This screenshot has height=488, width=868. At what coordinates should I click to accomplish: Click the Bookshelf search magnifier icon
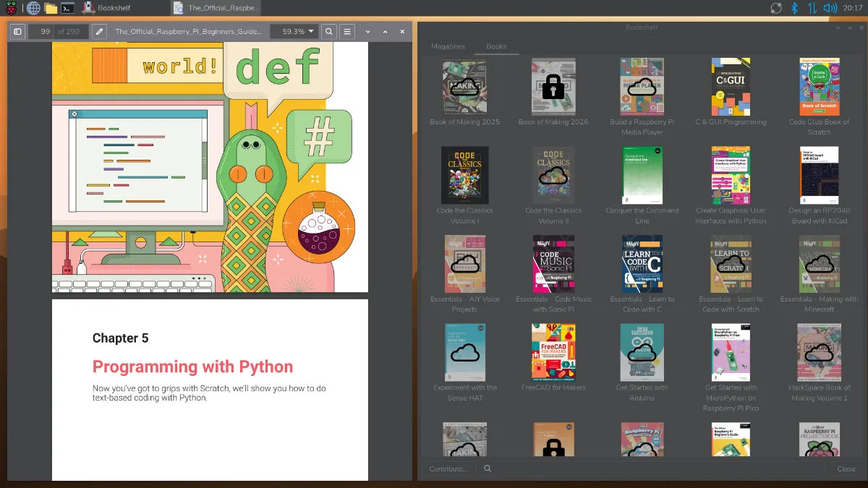coord(488,468)
